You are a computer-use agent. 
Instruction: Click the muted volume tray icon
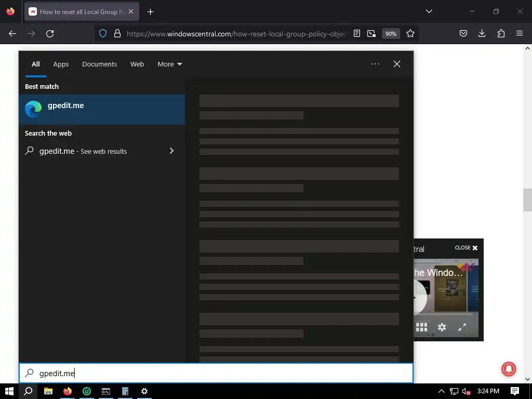[466, 391]
